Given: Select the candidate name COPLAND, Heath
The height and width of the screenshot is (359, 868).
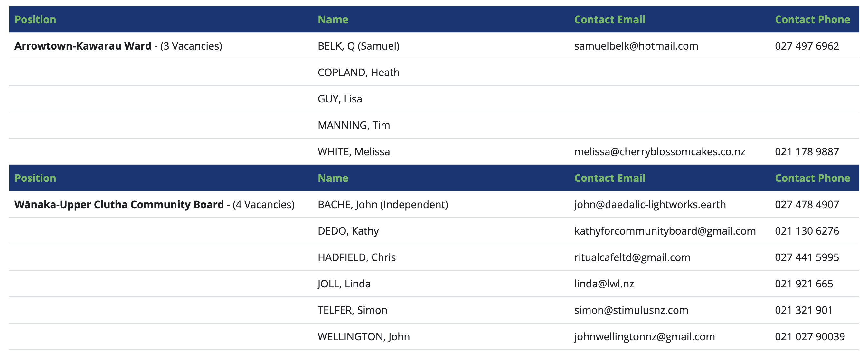Looking at the screenshot, I should point(359,72).
